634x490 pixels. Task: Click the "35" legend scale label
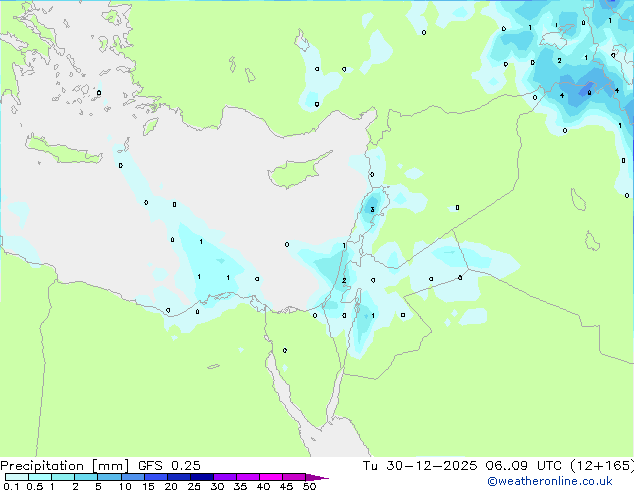coord(240,486)
